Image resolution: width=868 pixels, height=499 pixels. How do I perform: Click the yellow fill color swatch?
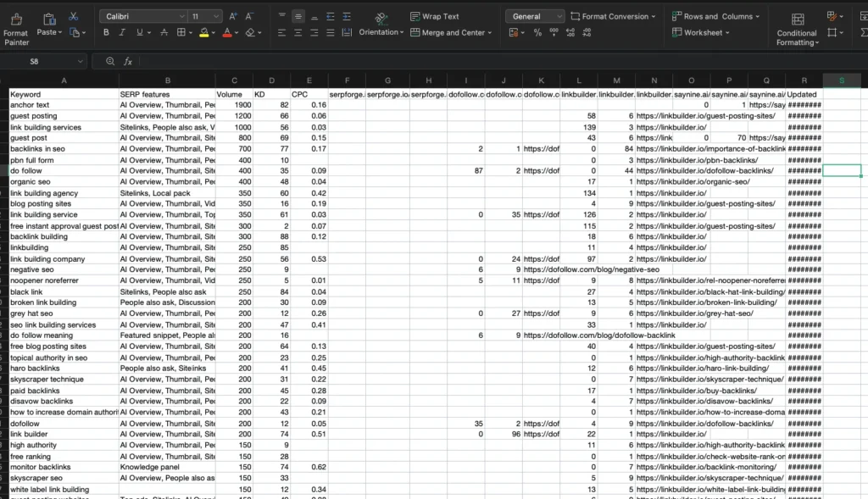(x=203, y=34)
